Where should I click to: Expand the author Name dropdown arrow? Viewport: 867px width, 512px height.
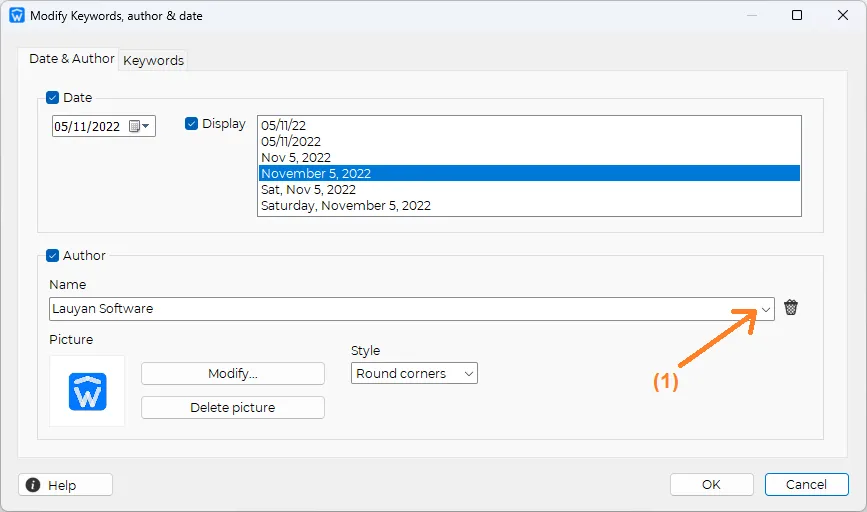click(x=766, y=309)
